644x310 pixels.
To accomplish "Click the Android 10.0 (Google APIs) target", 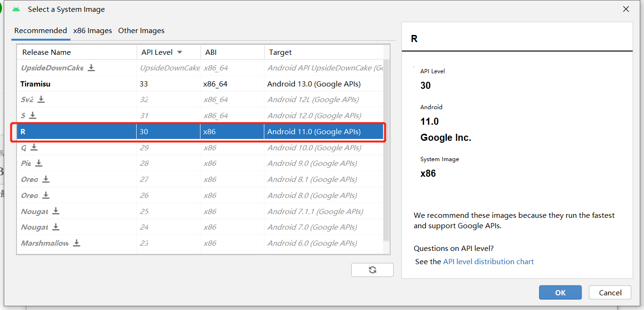I will tap(314, 147).
